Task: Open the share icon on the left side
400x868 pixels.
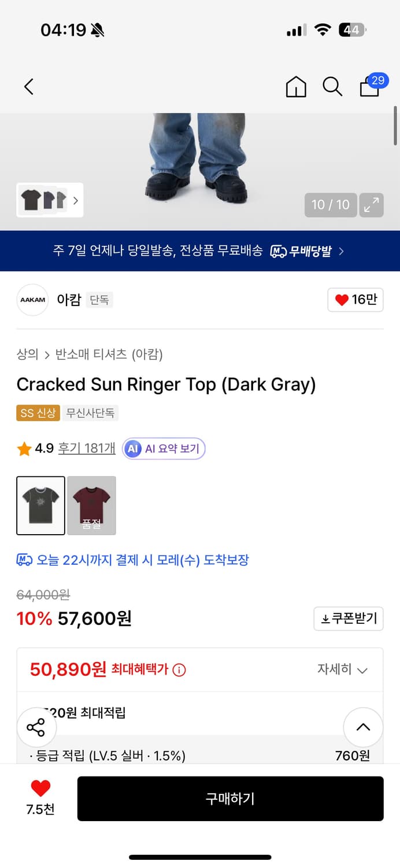Action: pyautogui.click(x=36, y=727)
